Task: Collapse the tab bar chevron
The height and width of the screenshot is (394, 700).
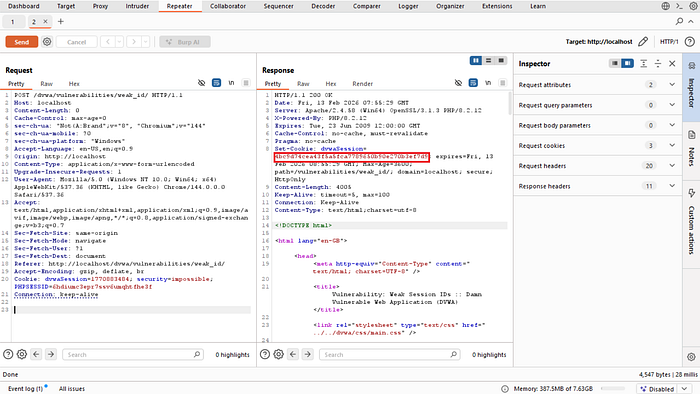Action: click(x=691, y=21)
